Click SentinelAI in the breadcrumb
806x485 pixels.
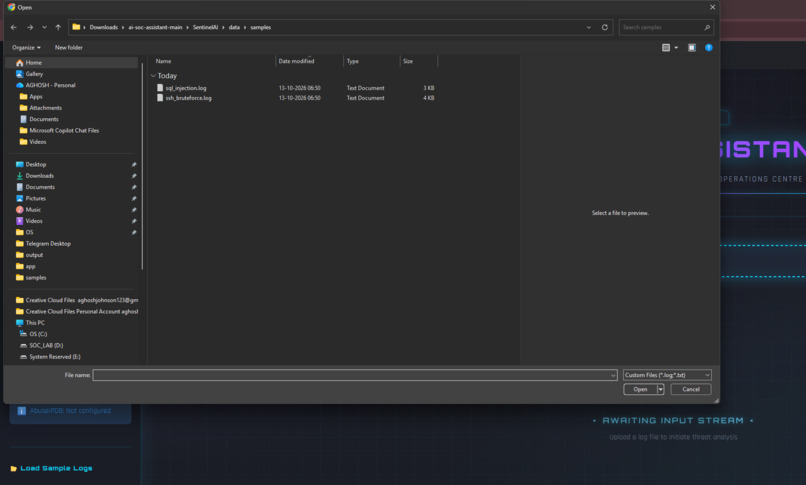tap(206, 27)
